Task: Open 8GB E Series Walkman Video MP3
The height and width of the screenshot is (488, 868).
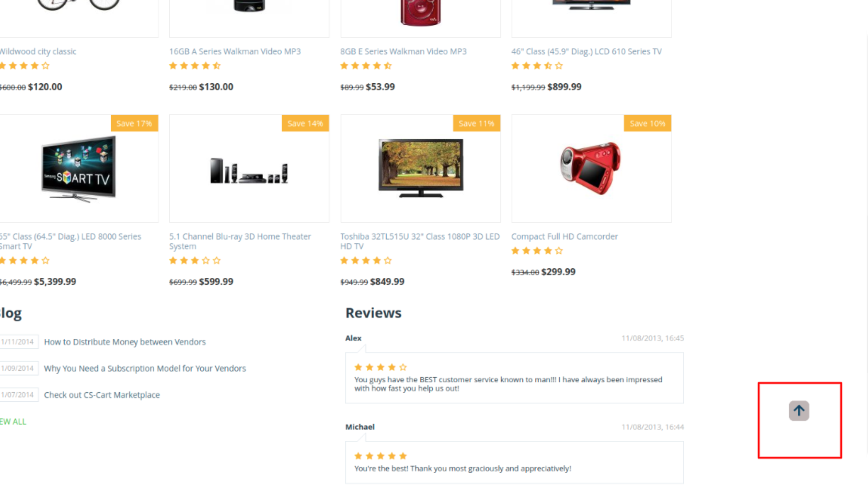Action: 403,51
